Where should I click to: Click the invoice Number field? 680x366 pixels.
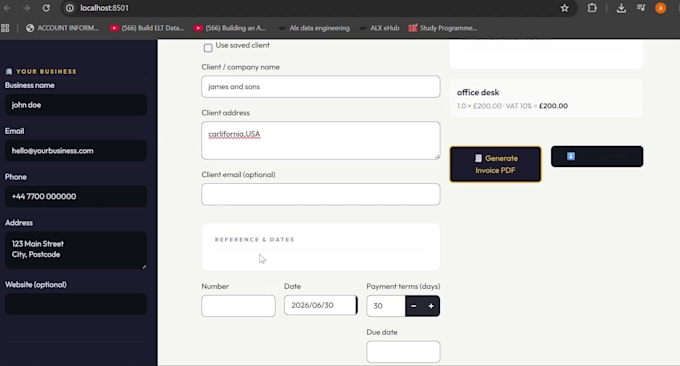pos(238,306)
